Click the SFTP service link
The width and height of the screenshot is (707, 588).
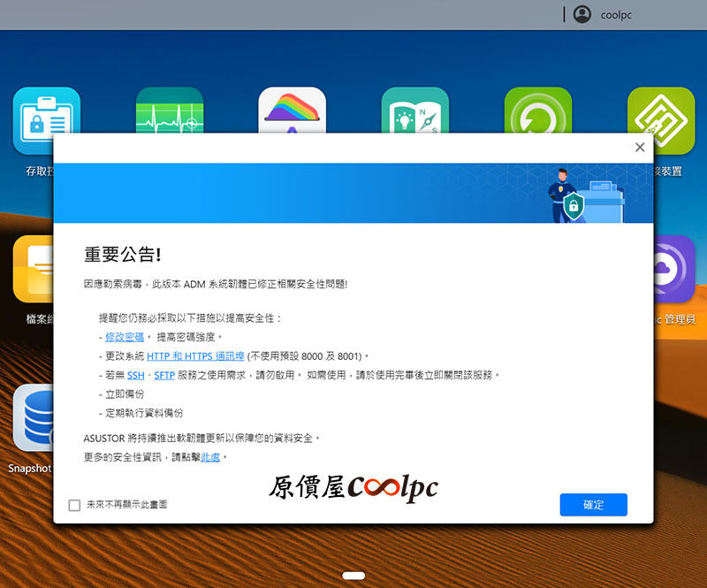point(164,375)
